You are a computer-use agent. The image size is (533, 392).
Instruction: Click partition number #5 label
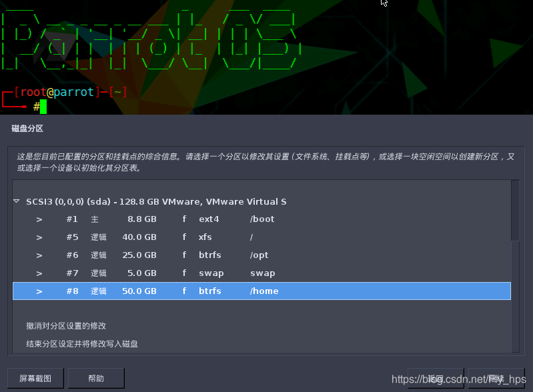click(x=72, y=237)
